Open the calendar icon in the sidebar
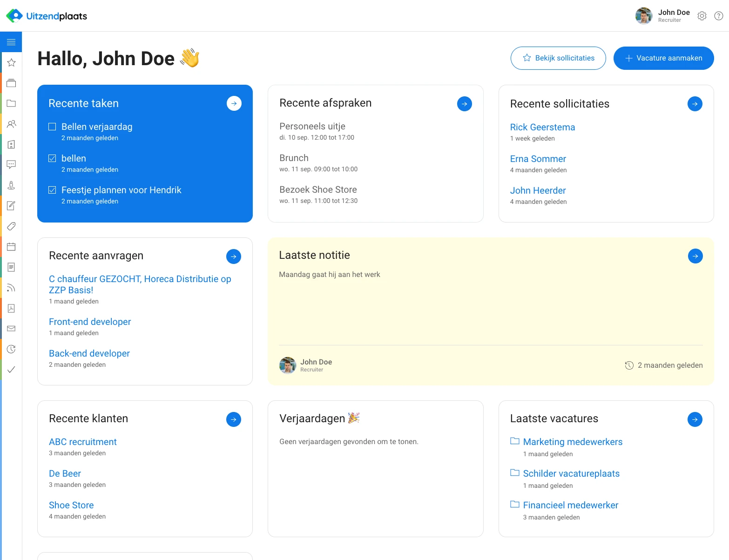 coord(11,246)
